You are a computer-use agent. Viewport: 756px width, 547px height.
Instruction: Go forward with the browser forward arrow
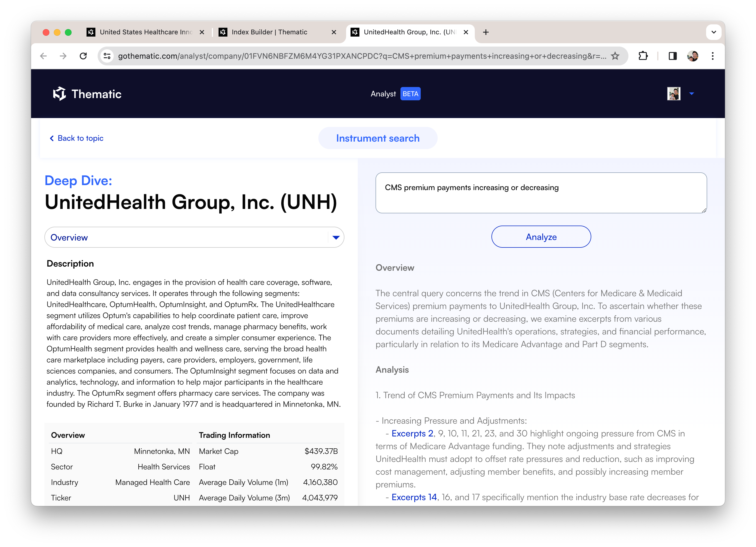(x=63, y=56)
